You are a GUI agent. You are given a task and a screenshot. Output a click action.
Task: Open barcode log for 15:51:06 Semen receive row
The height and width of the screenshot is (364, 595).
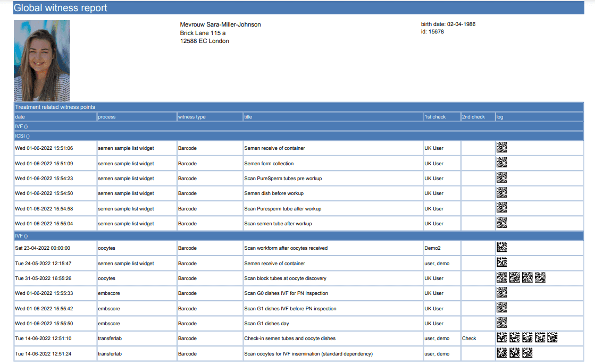pos(501,147)
